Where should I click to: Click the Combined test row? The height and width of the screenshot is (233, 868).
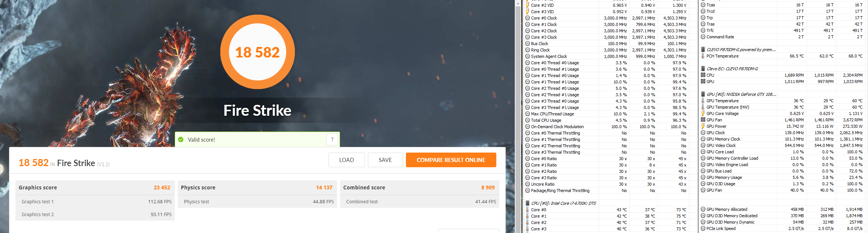click(420, 201)
